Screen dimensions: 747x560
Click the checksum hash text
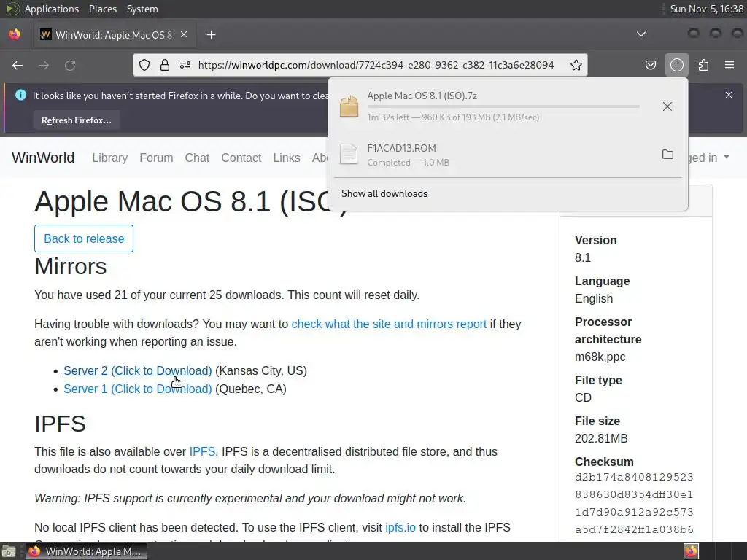point(634,503)
